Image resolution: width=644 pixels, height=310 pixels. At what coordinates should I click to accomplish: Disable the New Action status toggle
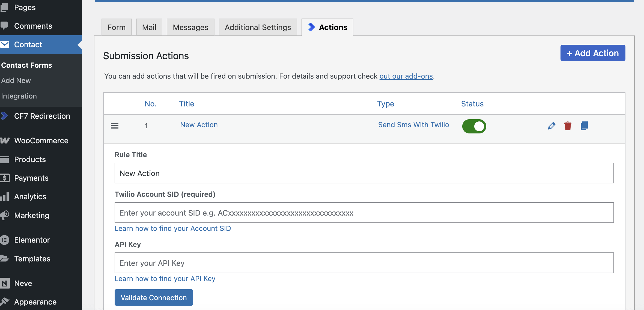coord(474,126)
